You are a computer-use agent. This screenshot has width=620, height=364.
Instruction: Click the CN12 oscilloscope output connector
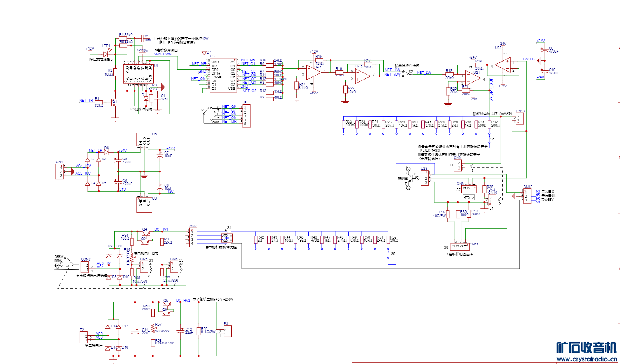(x=527, y=196)
